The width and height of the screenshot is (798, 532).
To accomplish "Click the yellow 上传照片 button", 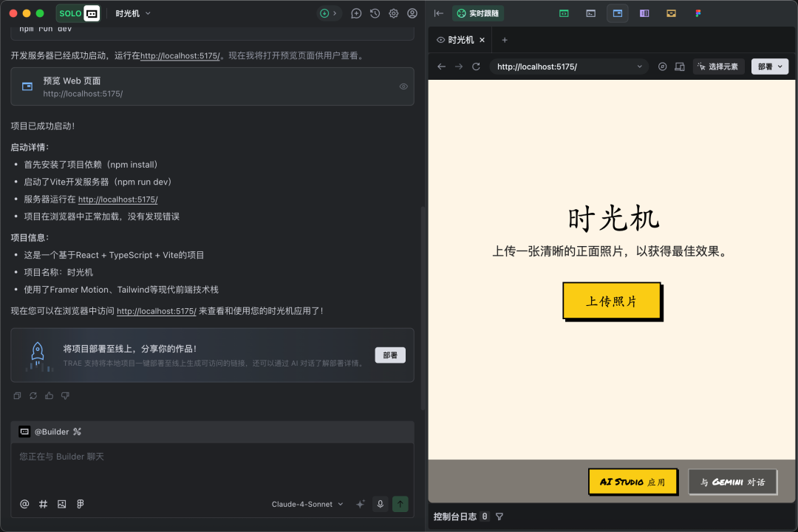I will [612, 301].
